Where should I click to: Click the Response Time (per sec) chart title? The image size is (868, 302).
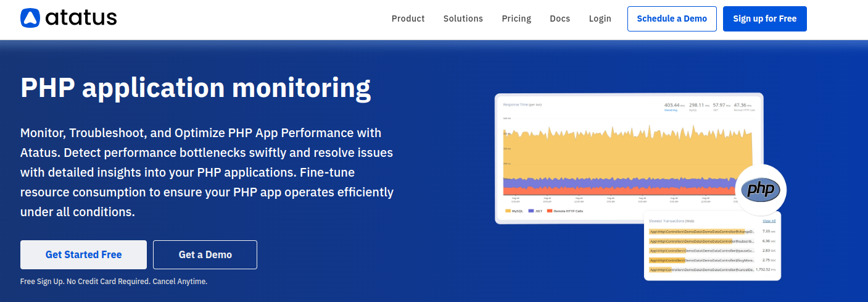coord(523,104)
